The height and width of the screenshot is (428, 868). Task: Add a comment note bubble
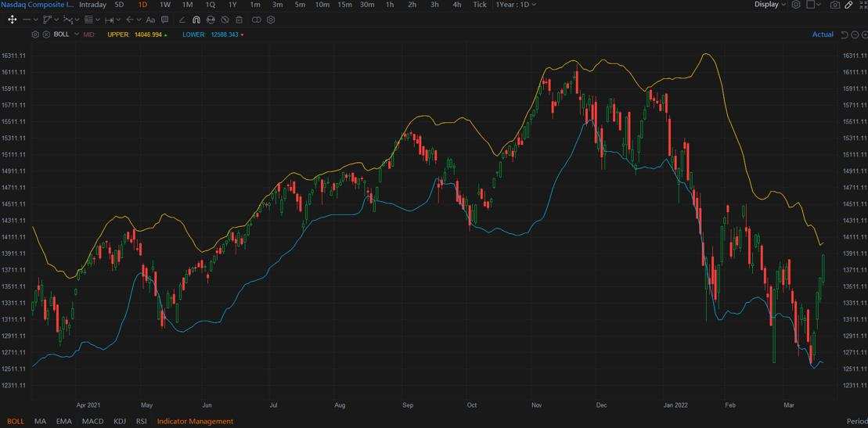point(165,20)
